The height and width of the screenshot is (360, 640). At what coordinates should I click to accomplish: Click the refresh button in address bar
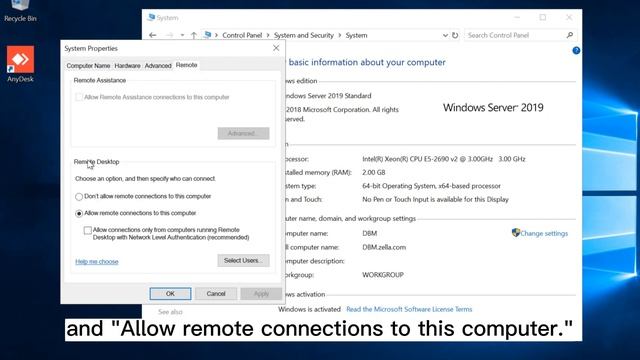pyautogui.click(x=455, y=36)
